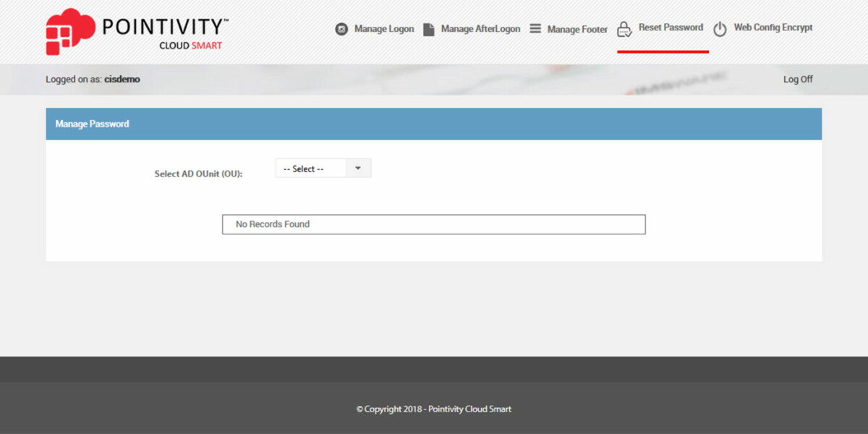Image resolution: width=868 pixels, height=434 pixels.
Task: Click the Log Off link
Action: (x=798, y=79)
